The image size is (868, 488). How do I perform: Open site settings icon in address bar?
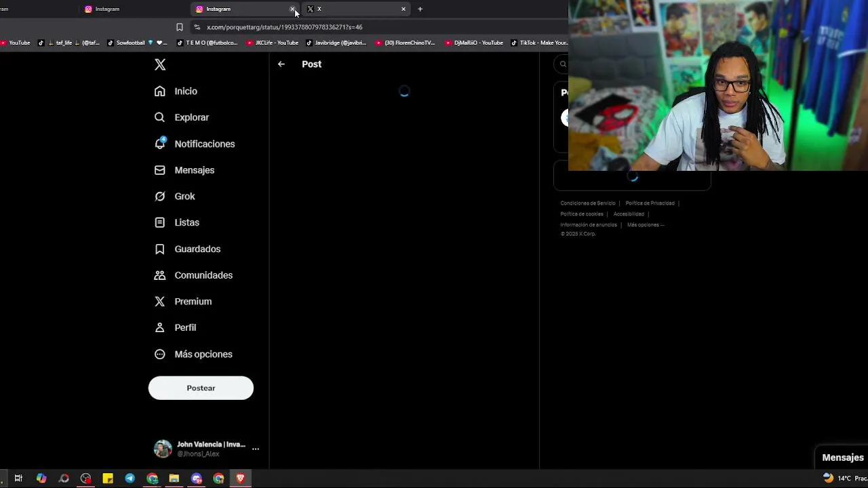(x=197, y=27)
